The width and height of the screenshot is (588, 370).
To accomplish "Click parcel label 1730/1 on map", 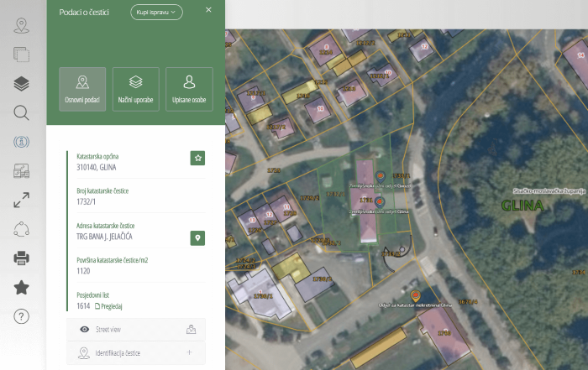I will (x=263, y=296).
